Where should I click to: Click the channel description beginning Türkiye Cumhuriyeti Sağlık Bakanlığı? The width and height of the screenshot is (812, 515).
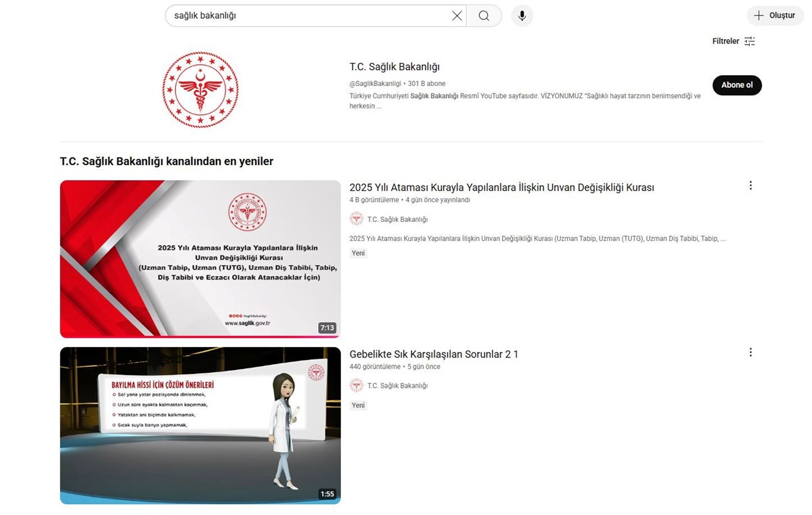click(525, 101)
